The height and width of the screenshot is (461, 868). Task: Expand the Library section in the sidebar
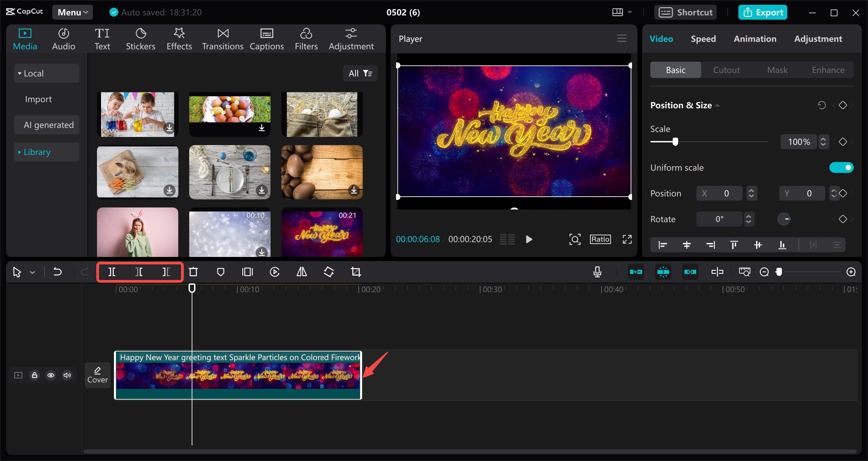[x=37, y=152]
